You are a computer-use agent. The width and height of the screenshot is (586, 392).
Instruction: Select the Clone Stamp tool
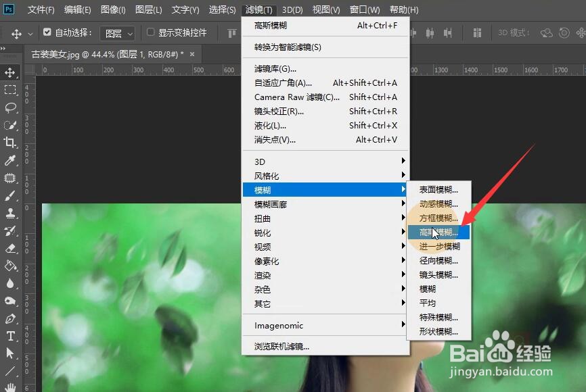(10, 213)
